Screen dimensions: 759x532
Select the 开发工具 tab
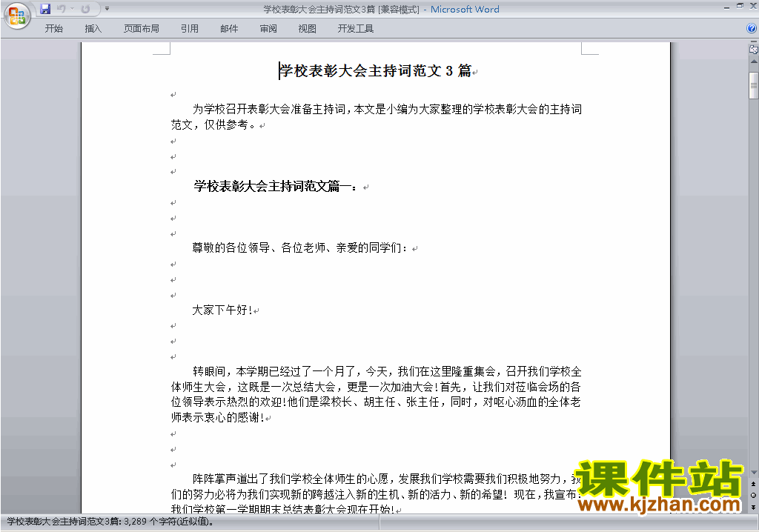click(355, 29)
